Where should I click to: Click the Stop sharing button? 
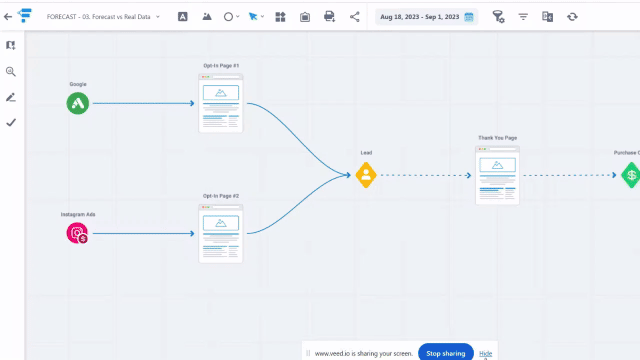point(446,353)
